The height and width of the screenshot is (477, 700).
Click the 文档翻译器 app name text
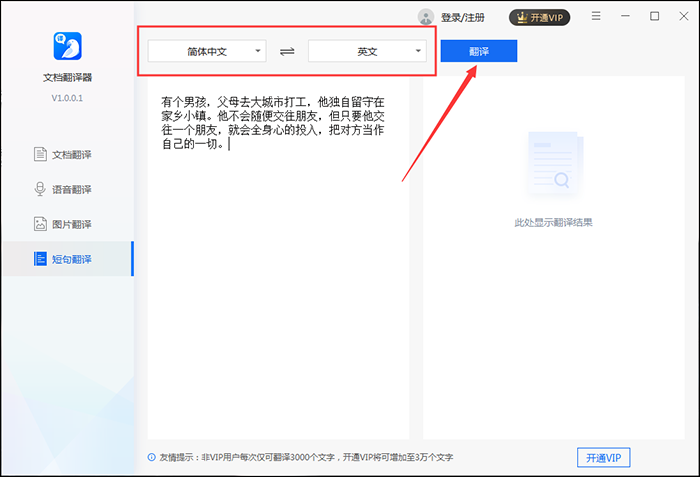click(67, 78)
